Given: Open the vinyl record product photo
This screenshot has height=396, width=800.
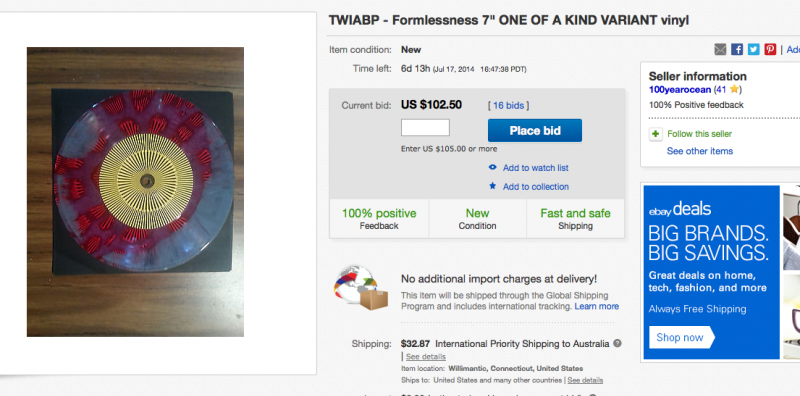Looking at the screenshot, I should click(135, 192).
